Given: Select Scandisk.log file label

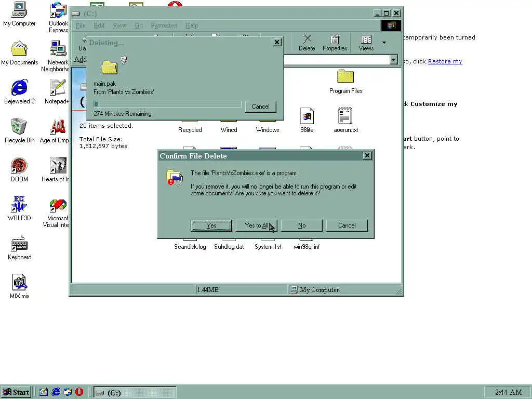Looking at the screenshot, I should [190, 247].
